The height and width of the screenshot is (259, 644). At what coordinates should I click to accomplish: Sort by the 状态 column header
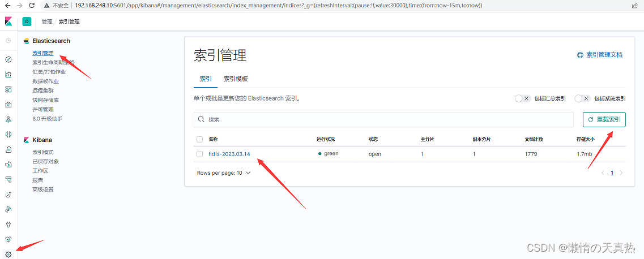(x=373, y=139)
